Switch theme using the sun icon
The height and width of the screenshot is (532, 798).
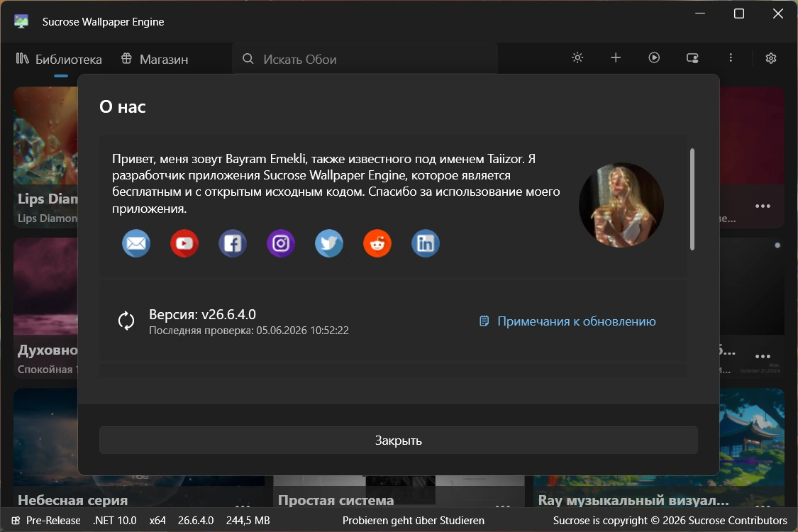point(577,57)
